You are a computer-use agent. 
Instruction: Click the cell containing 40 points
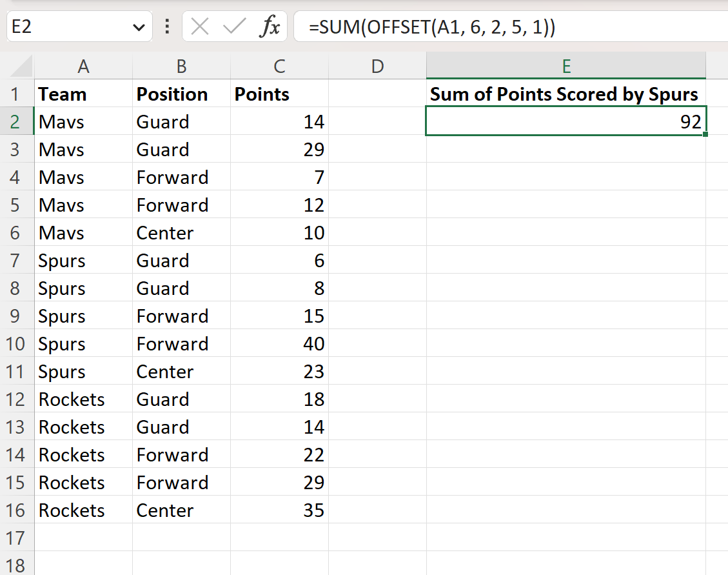click(x=279, y=344)
